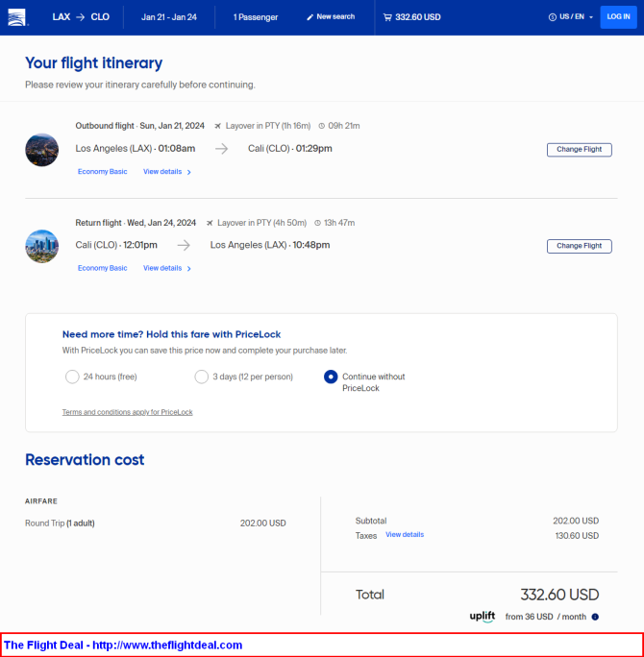Click the LOG IN button
The height and width of the screenshot is (657, 644).
coord(618,17)
